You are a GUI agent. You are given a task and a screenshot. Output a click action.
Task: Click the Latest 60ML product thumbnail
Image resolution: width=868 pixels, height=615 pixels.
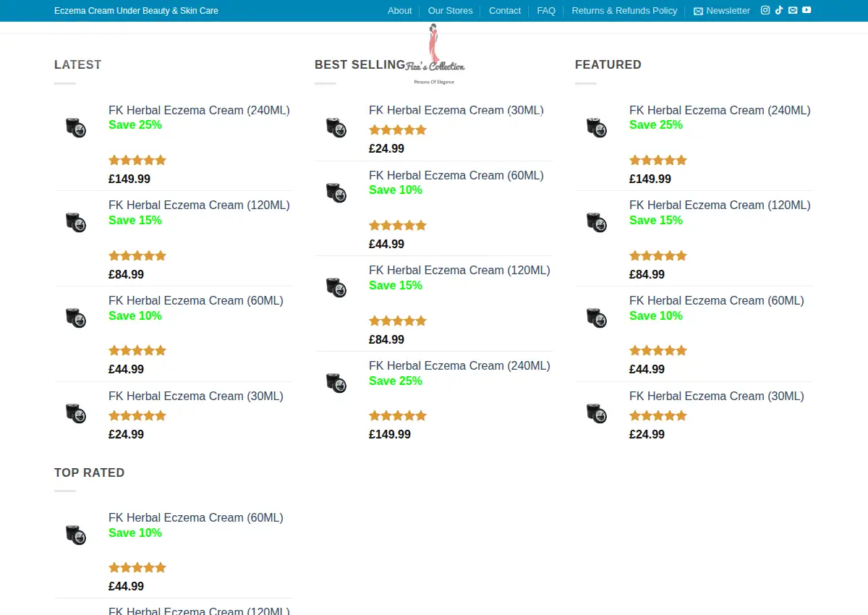coord(76,317)
